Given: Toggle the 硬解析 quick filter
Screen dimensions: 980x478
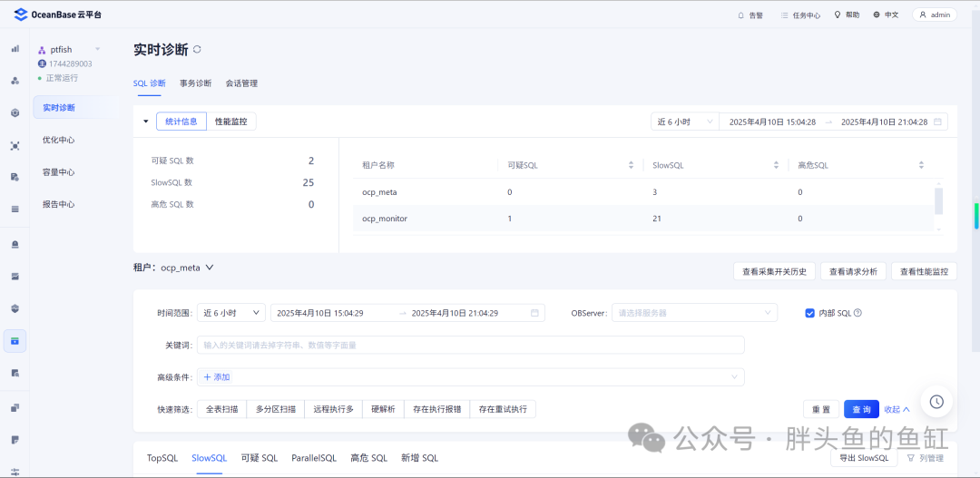Looking at the screenshot, I should pyautogui.click(x=384, y=409).
